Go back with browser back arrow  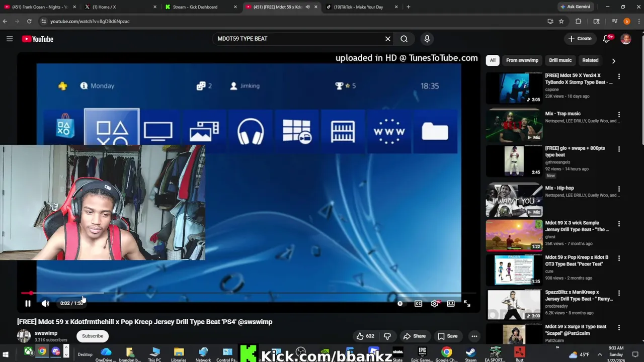[x=5, y=21]
